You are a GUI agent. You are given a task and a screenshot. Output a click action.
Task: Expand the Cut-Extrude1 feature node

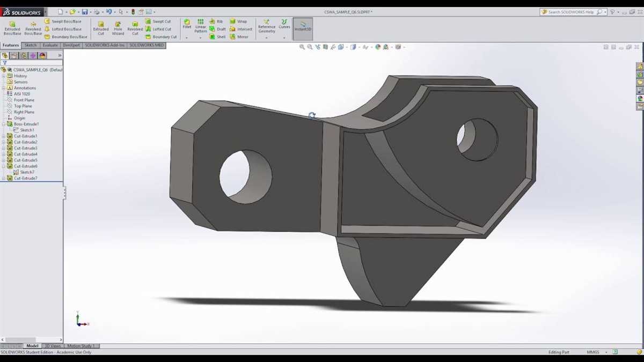3,136
